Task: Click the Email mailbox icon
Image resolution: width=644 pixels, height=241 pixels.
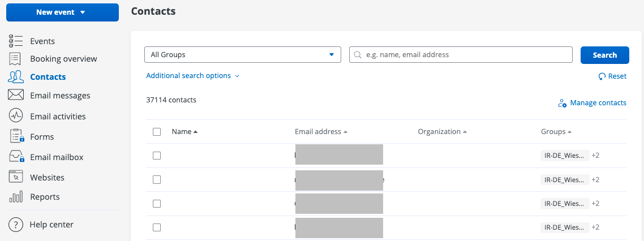Action: (16, 157)
